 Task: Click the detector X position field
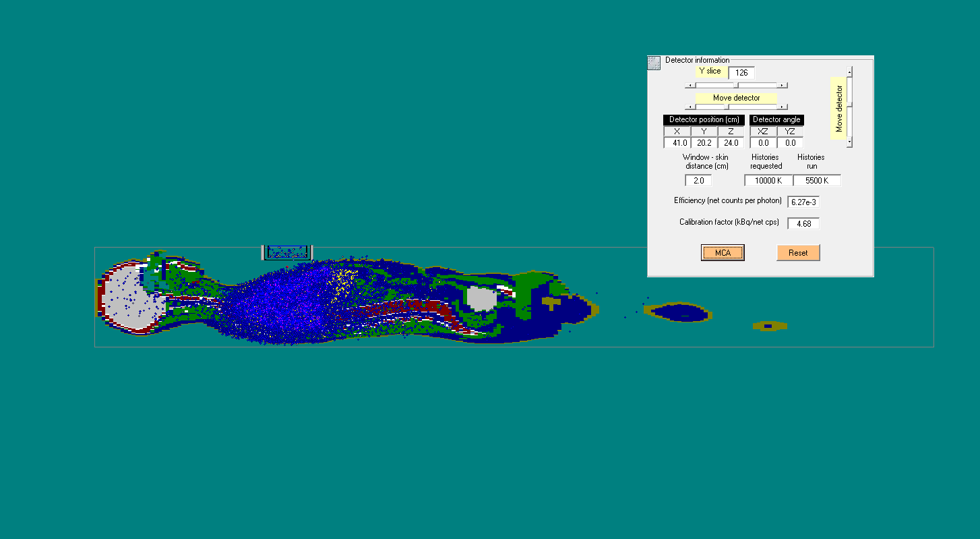tap(677, 143)
